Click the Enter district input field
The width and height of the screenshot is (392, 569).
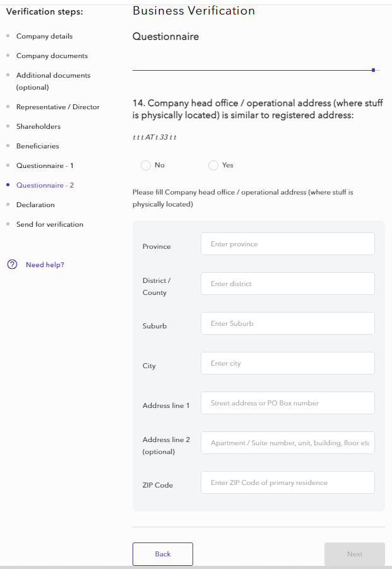pos(287,284)
